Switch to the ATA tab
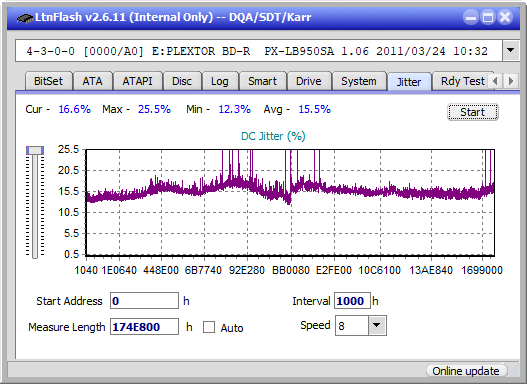The height and width of the screenshot is (384, 527). (x=92, y=81)
